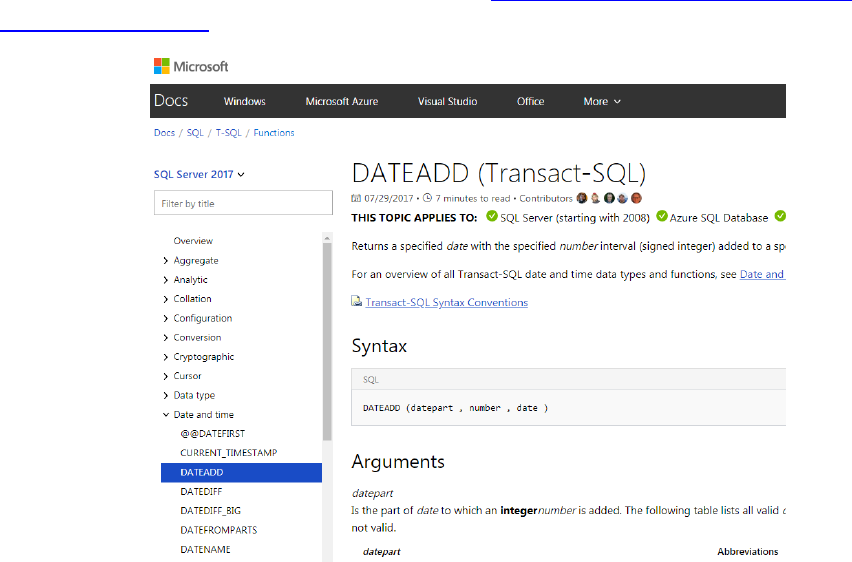Select CURRENT_TIMESTAMP in the sidebar
This screenshot has height=562, width=852.
[x=229, y=453]
